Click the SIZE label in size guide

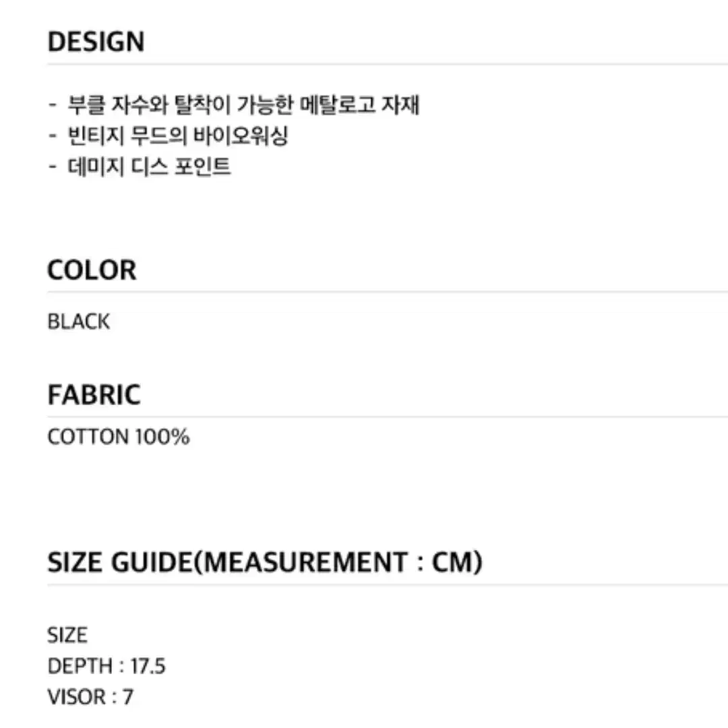tap(67, 635)
